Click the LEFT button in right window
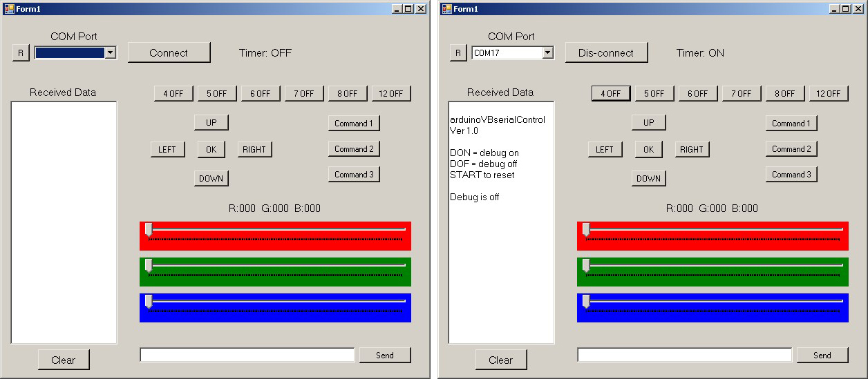This screenshot has height=379, width=868. 605,149
